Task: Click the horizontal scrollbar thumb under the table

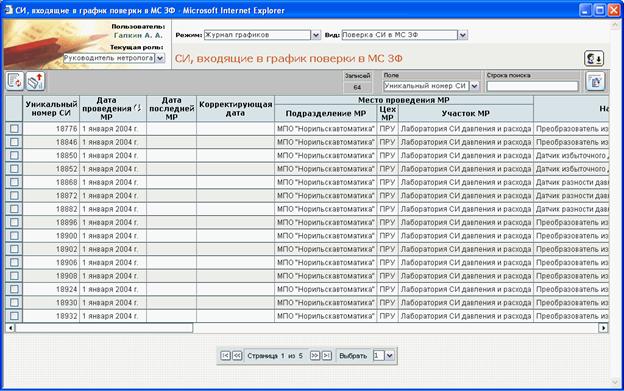Action: (103, 328)
